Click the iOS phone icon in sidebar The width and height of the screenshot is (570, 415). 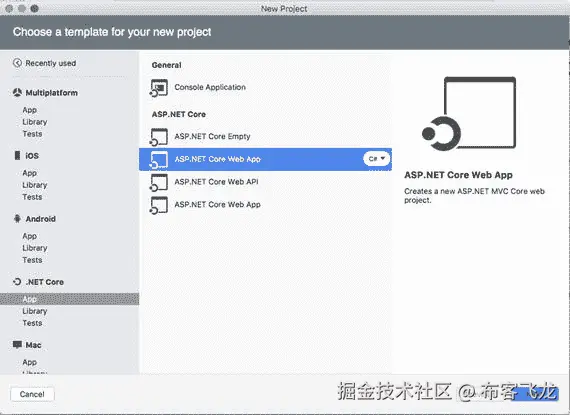17,156
